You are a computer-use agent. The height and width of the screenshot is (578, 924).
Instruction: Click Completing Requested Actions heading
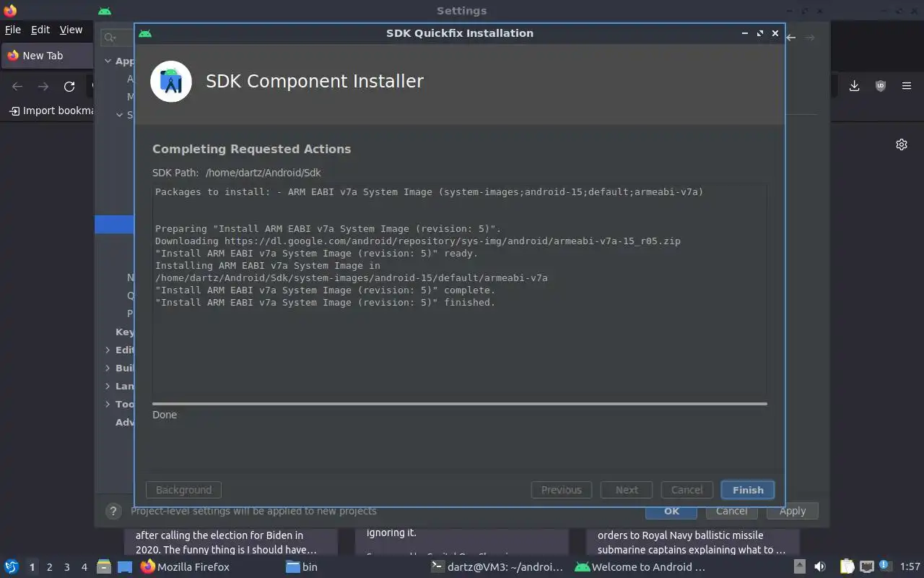(x=251, y=149)
